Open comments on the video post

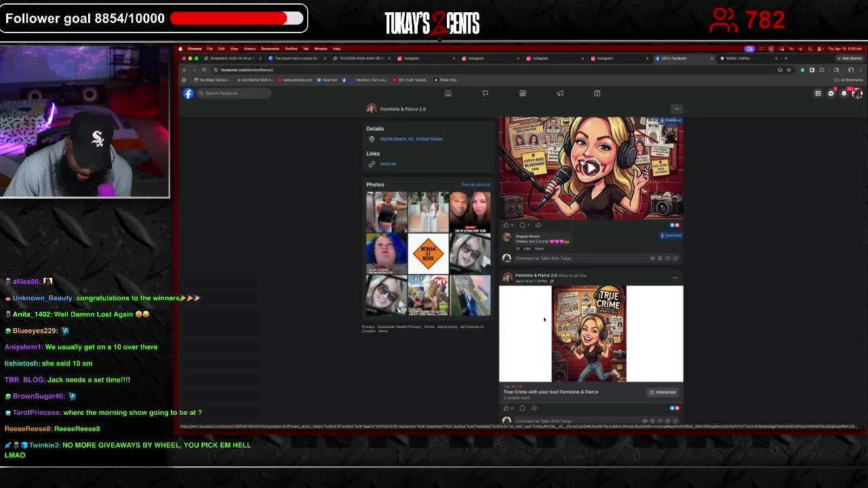523,225
